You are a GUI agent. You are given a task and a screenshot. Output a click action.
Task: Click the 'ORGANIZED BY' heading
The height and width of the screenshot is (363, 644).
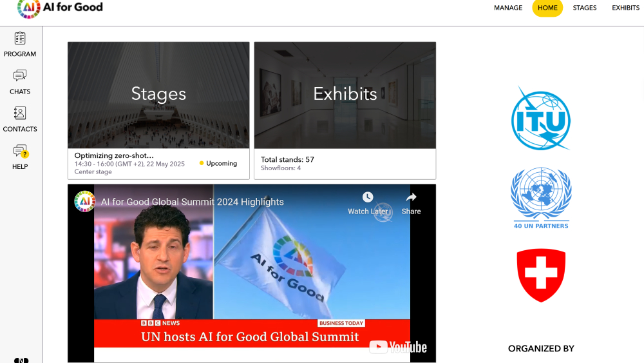click(x=541, y=349)
